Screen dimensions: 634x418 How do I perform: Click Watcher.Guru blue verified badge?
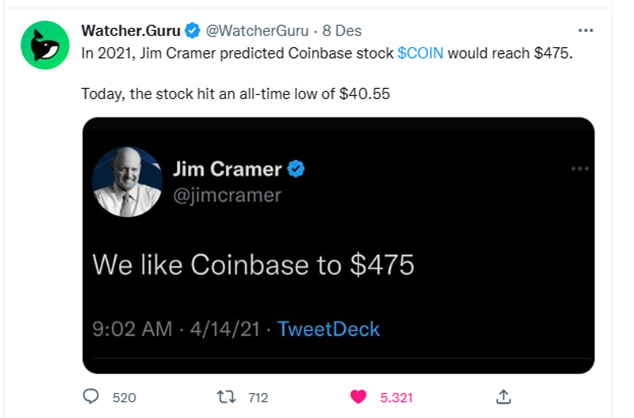[192, 31]
